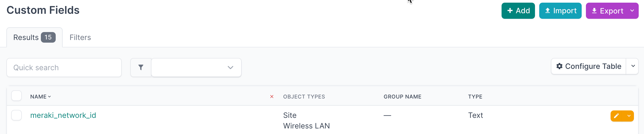The image size is (644, 134).
Task: Check the meraki_network_id row checkbox
Action: tap(16, 115)
